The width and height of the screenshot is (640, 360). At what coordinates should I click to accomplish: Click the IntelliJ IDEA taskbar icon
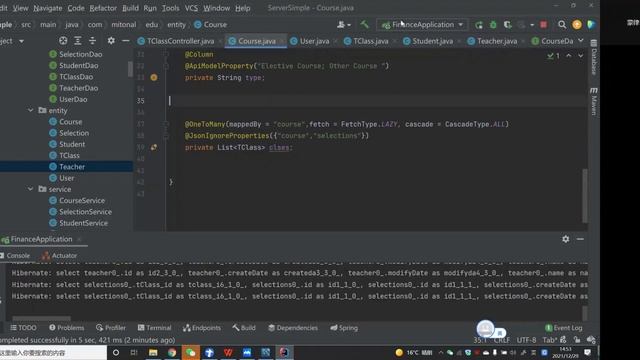coord(284,353)
